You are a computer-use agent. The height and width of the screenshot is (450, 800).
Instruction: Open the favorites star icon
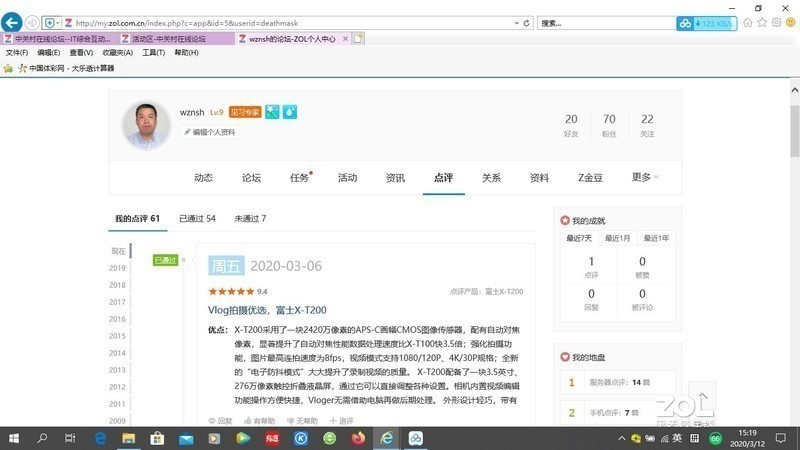[762, 22]
